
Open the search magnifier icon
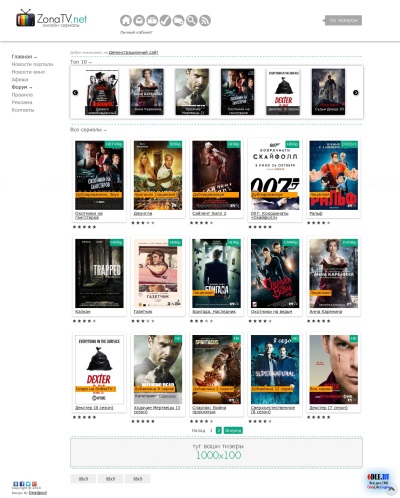pos(192,21)
